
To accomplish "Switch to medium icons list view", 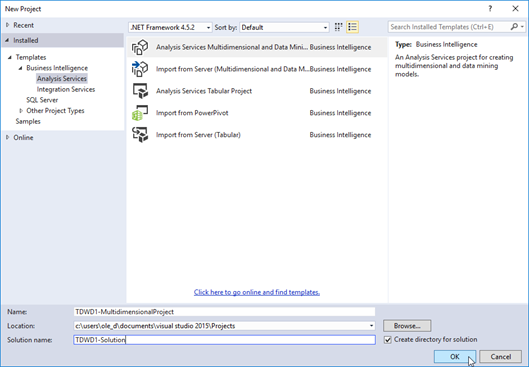I will tap(352, 27).
